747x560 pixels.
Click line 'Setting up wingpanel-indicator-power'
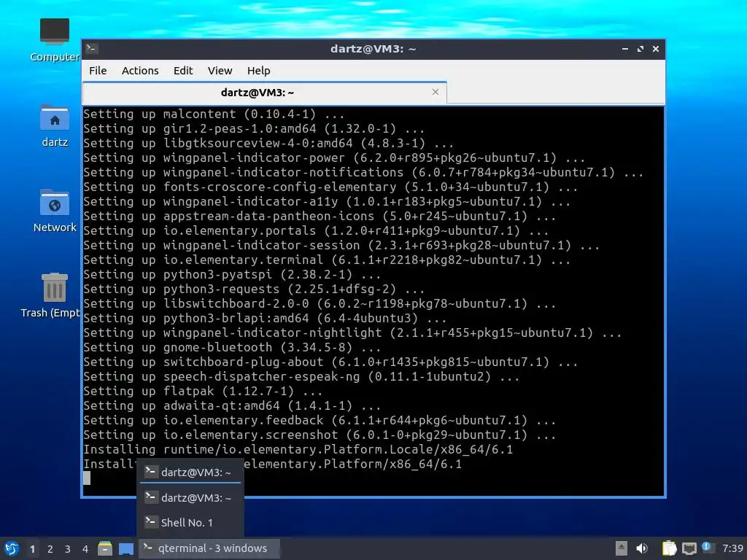(334, 157)
